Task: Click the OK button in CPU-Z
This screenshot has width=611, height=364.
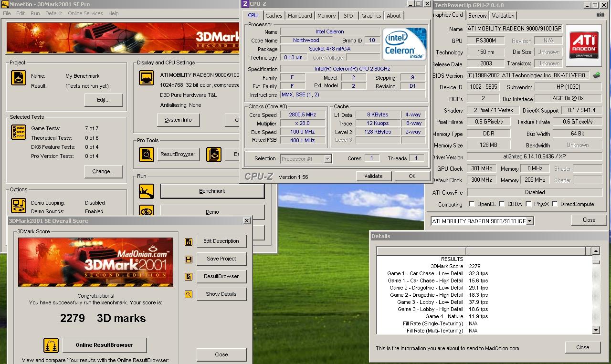Action: (x=412, y=176)
